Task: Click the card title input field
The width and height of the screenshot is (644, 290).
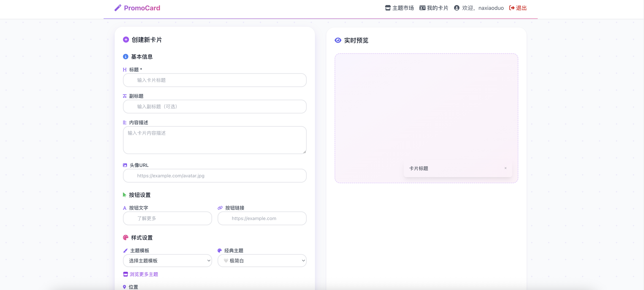Action: click(x=214, y=80)
